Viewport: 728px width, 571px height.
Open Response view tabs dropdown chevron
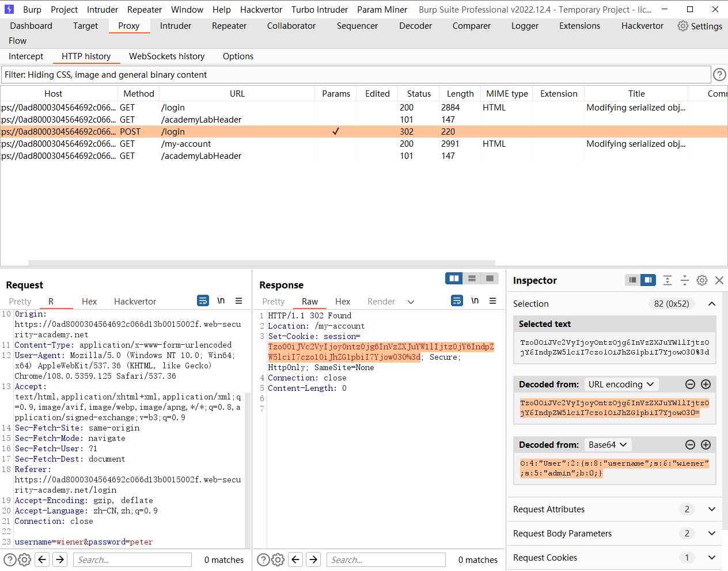click(x=411, y=302)
